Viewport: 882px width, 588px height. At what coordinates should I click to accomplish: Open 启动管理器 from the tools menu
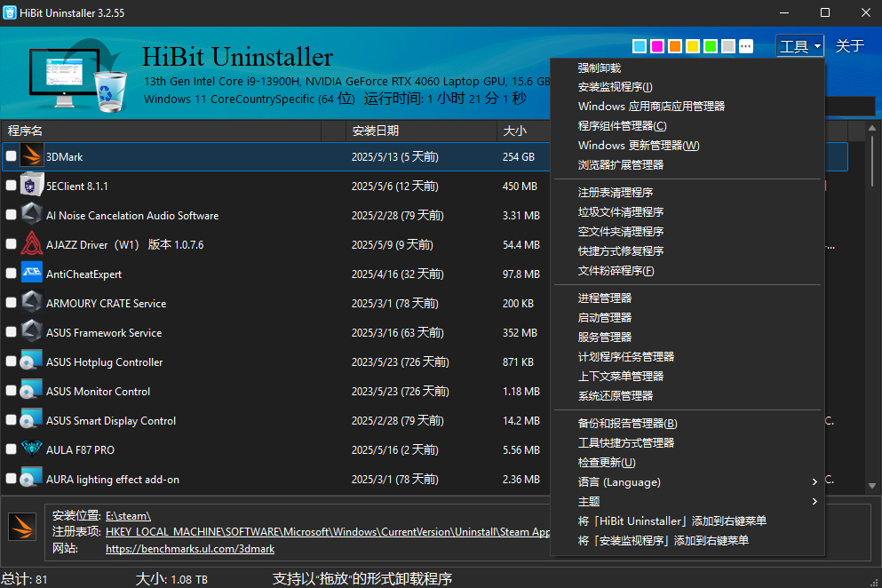687,318
